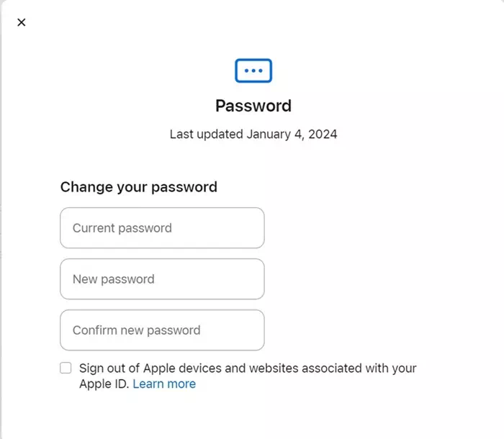504x439 pixels.
Task: Click the three-dot icon above Password
Action: click(x=253, y=71)
